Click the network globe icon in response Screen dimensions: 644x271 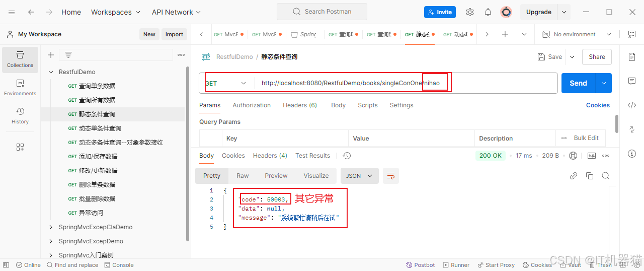[x=573, y=156]
